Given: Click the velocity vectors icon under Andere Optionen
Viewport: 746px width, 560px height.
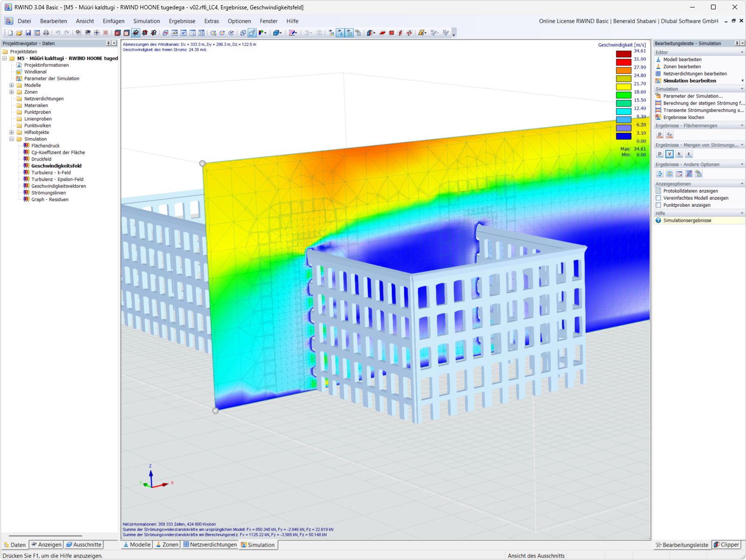Looking at the screenshot, I should (660, 174).
